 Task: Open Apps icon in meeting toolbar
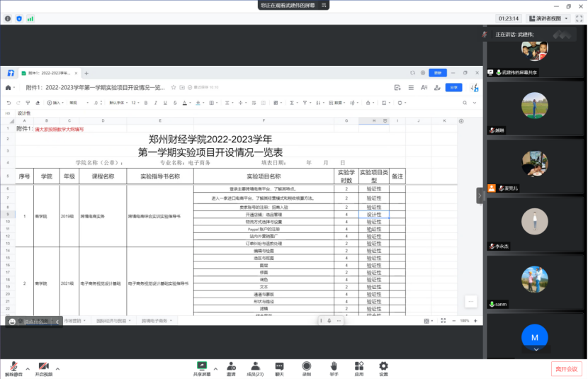point(359,368)
